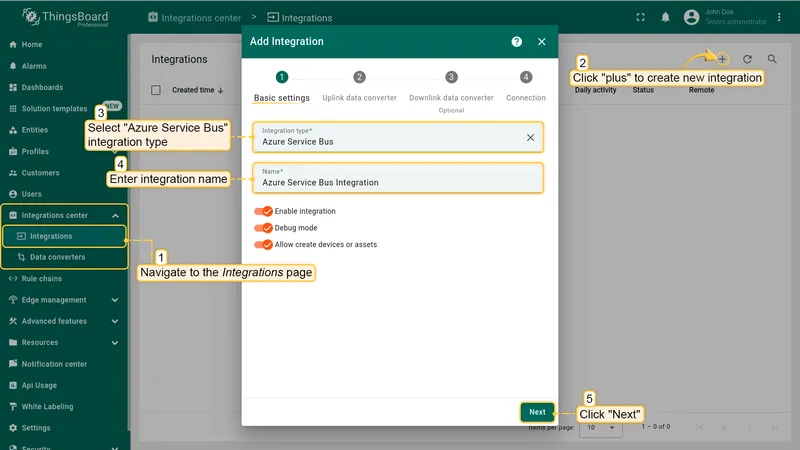Clear the Integration type field

point(531,137)
